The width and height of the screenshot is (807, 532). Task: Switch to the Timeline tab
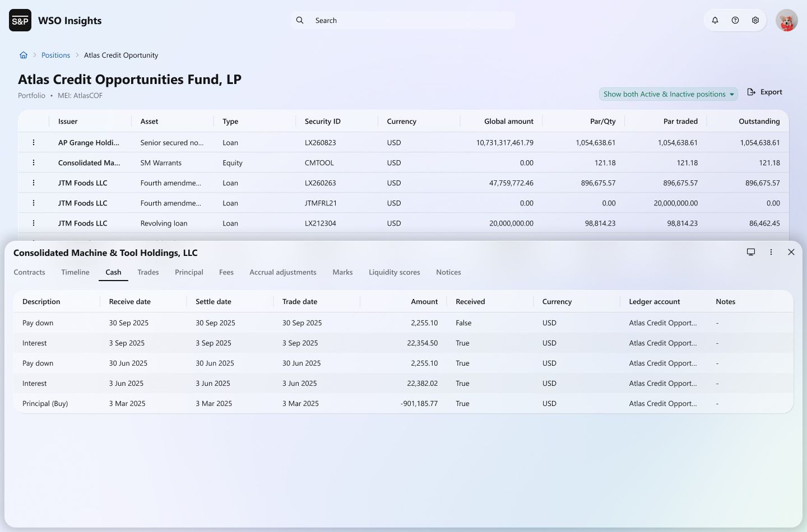click(75, 272)
